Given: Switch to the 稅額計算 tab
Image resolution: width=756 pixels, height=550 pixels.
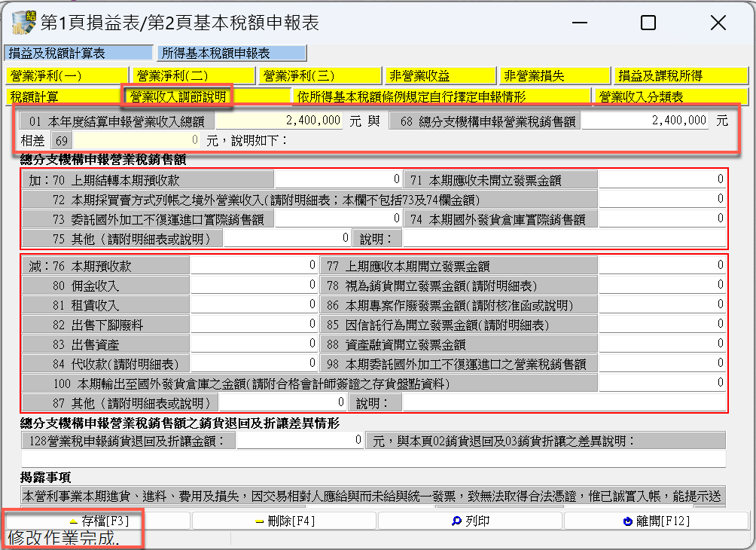Looking at the screenshot, I should (x=63, y=97).
